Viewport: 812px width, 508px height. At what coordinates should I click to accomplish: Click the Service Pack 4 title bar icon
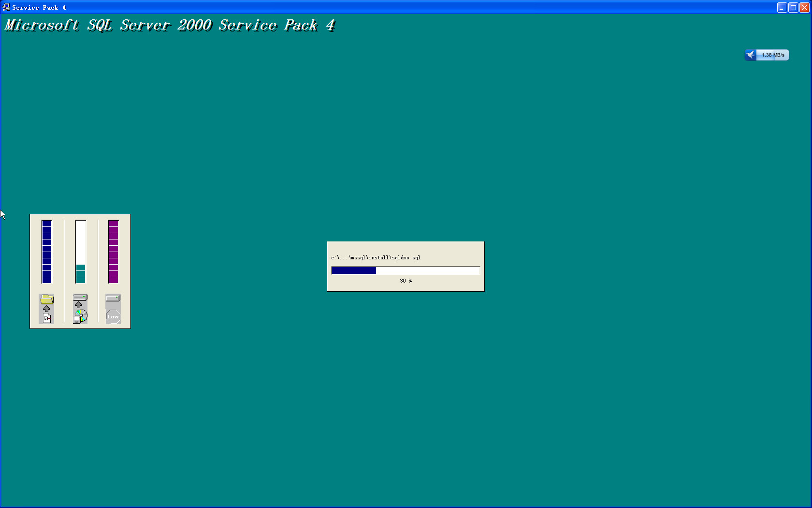5,7
